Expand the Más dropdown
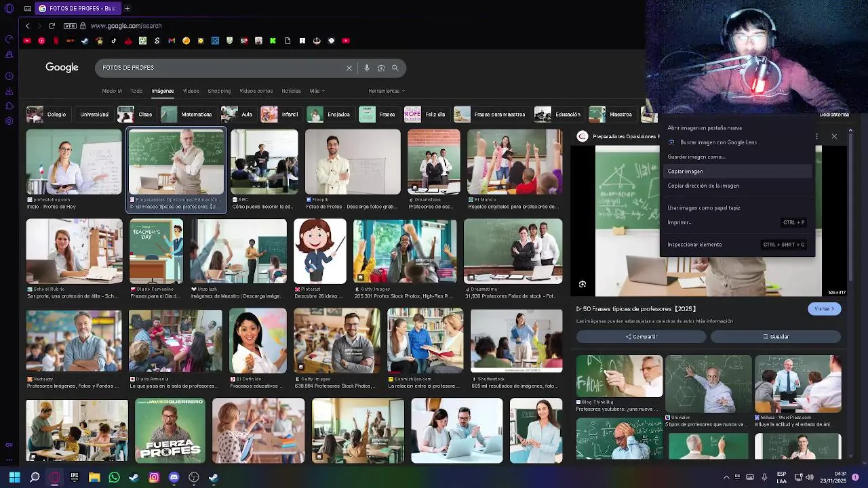Image resolution: width=868 pixels, height=488 pixels. (x=317, y=91)
